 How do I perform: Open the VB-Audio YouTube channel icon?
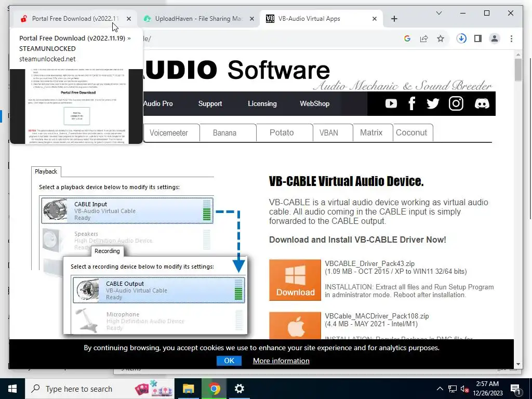(391, 103)
